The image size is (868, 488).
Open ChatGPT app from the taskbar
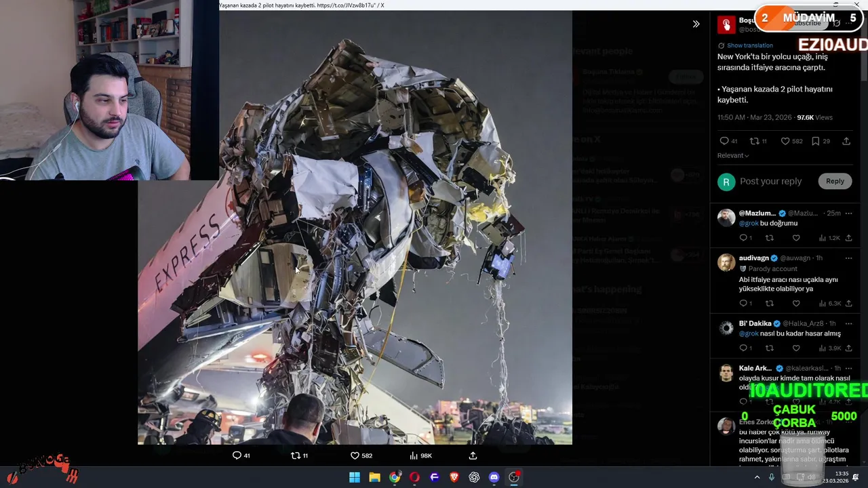click(474, 477)
